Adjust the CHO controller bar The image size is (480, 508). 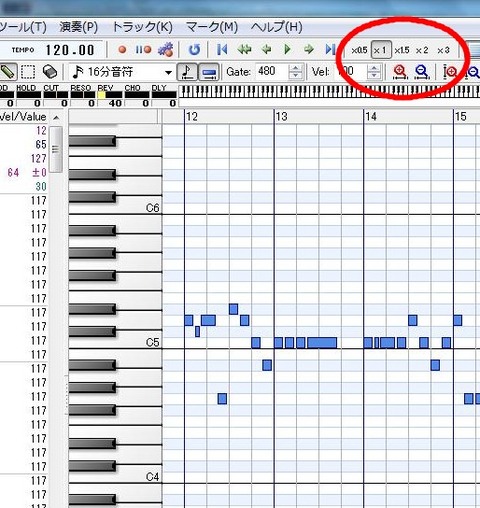click(x=137, y=95)
